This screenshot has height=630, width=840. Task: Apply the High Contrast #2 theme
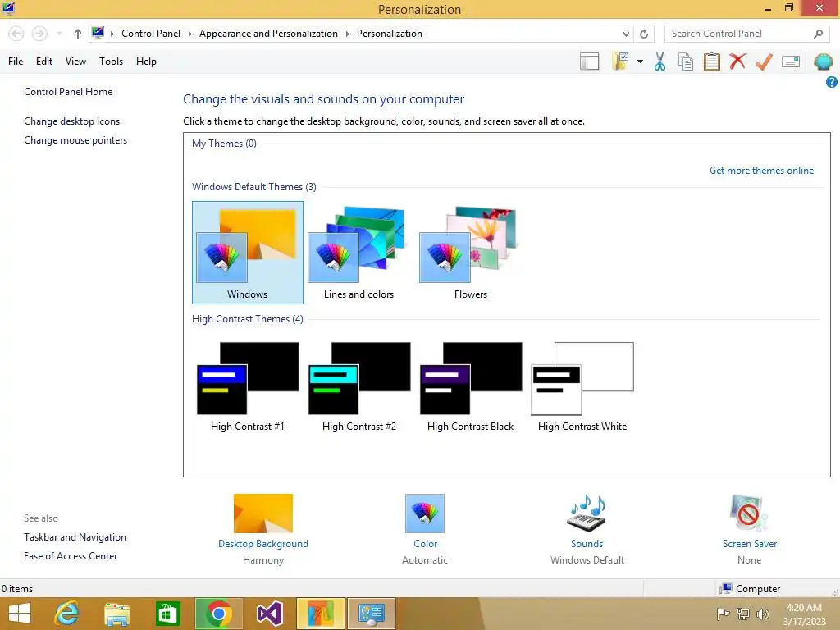click(x=359, y=387)
